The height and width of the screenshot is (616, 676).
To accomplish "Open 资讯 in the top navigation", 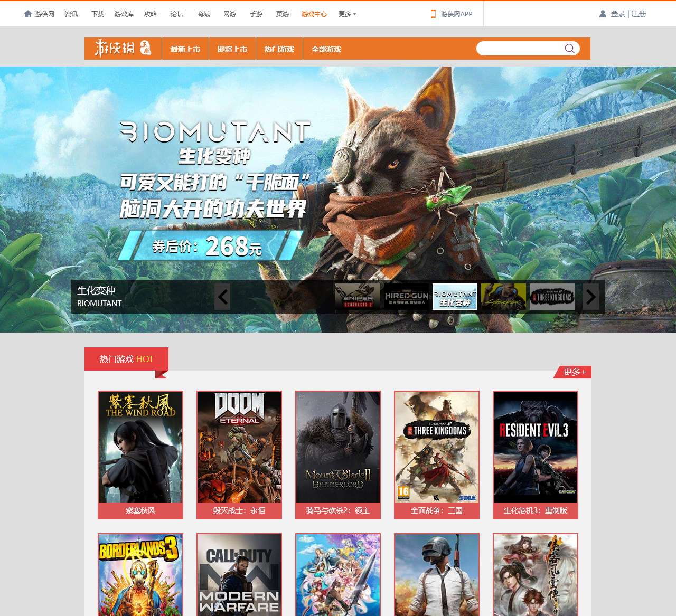I will pyautogui.click(x=71, y=14).
